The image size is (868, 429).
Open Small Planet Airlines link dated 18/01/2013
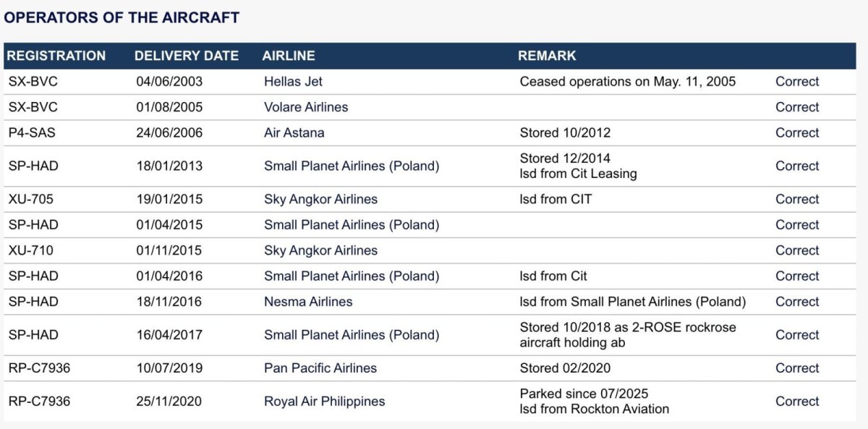coord(352,166)
